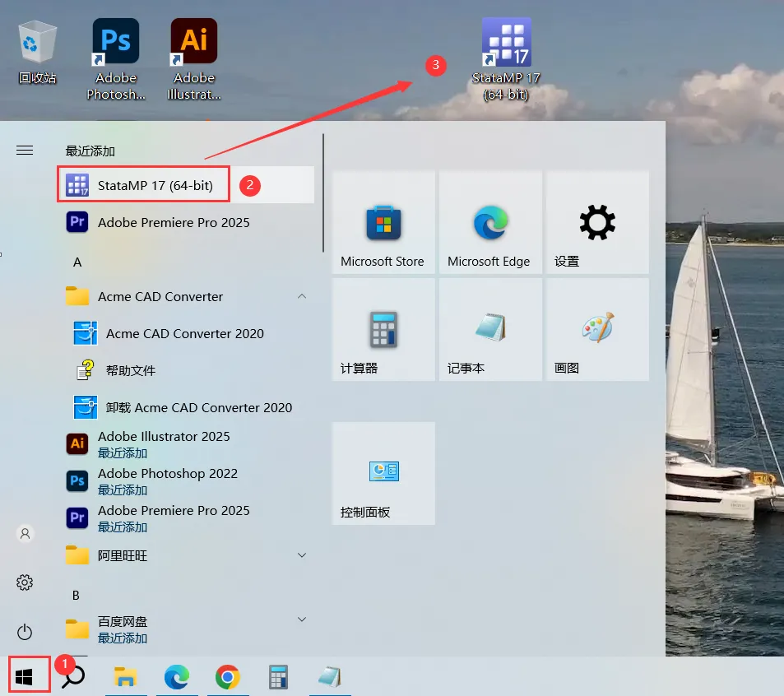
Task: Click the letter B section header
Action: point(76,595)
